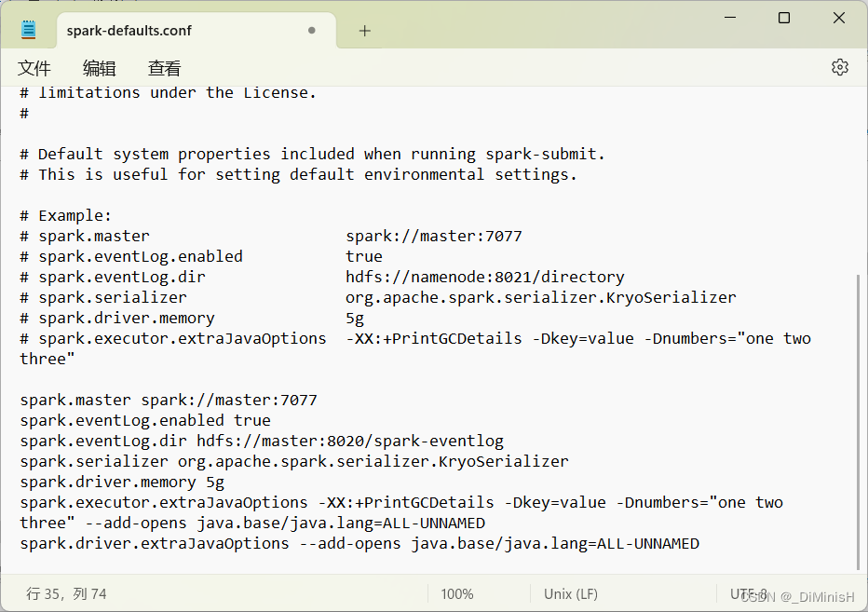Open the 文件 menu

[x=34, y=68]
